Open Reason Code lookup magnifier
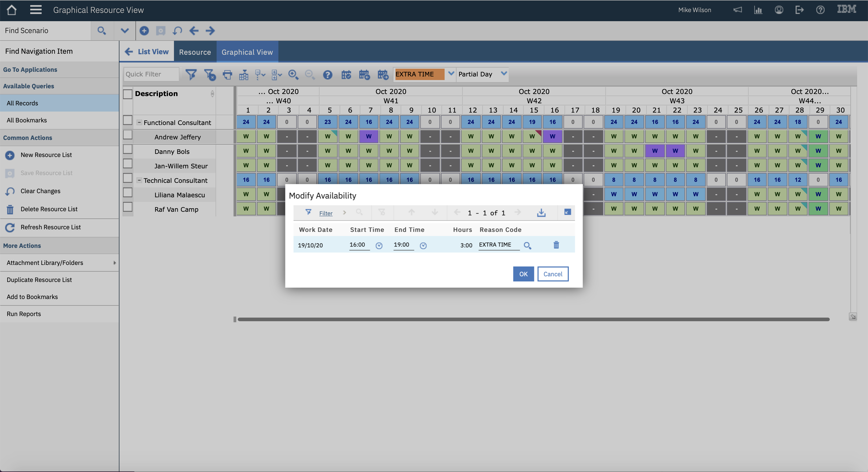Screen dimensions: 868x472 pos(527,246)
